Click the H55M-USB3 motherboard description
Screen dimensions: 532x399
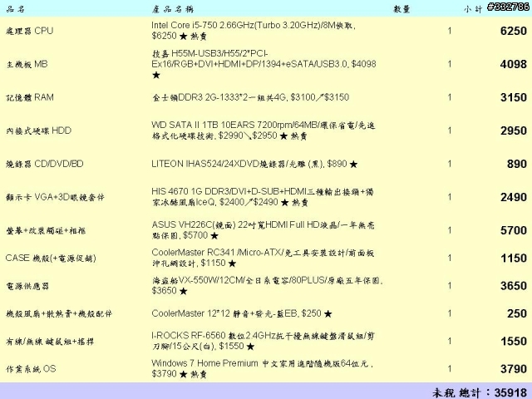[x=264, y=64]
